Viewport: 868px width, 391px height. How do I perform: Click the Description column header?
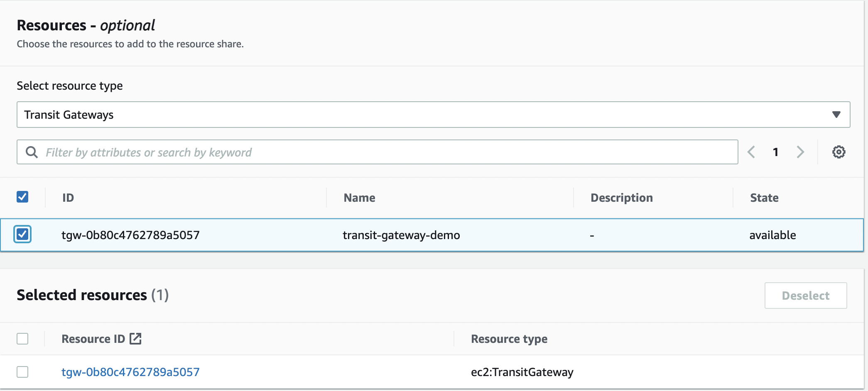coord(621,198)
